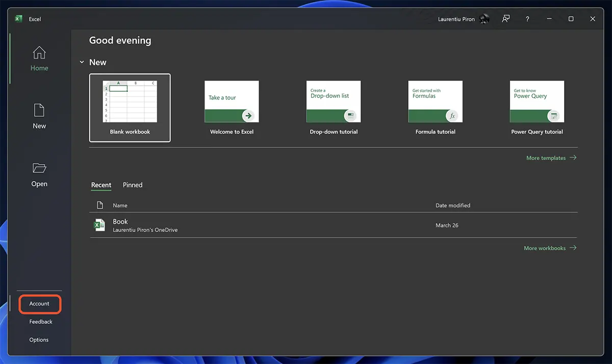Click the Laurentiu Piron account name

coord(456,19)
